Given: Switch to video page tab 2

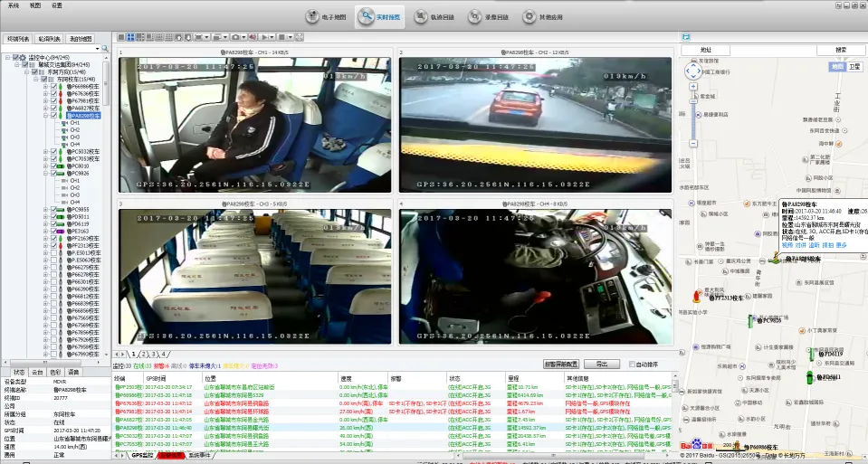Looking at the screenshot, I should coord(143,354).
